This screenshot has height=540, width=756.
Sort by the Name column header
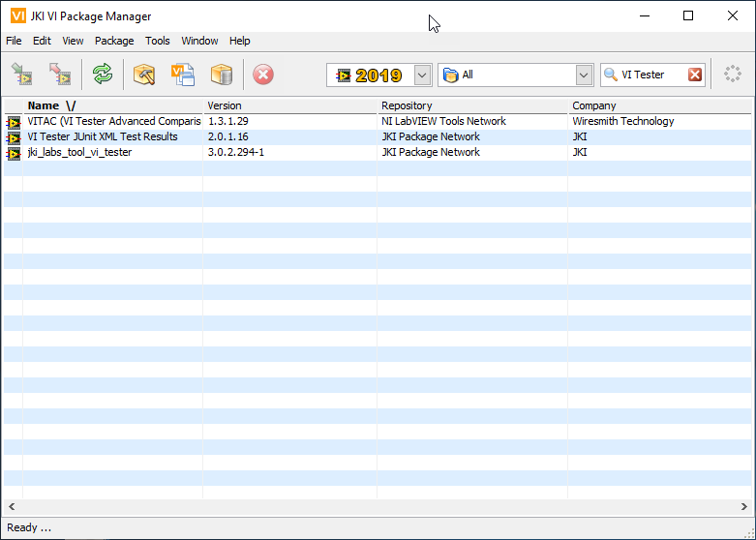point(113,105)
